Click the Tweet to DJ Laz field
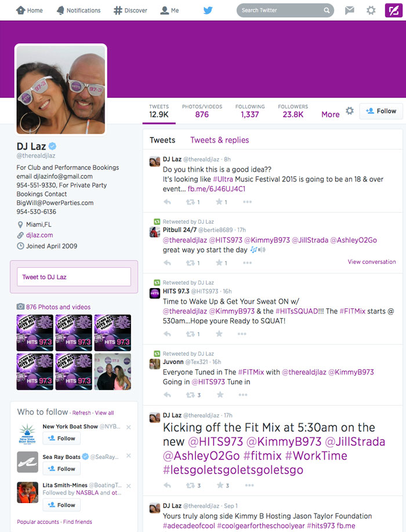The width and height of the screenshot is (406, 532). pyautogui.click(x=74, y=277)
